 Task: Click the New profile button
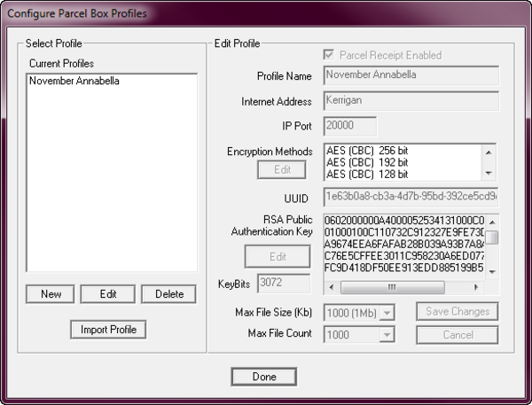pyautogui.click(x=50, y=294)
